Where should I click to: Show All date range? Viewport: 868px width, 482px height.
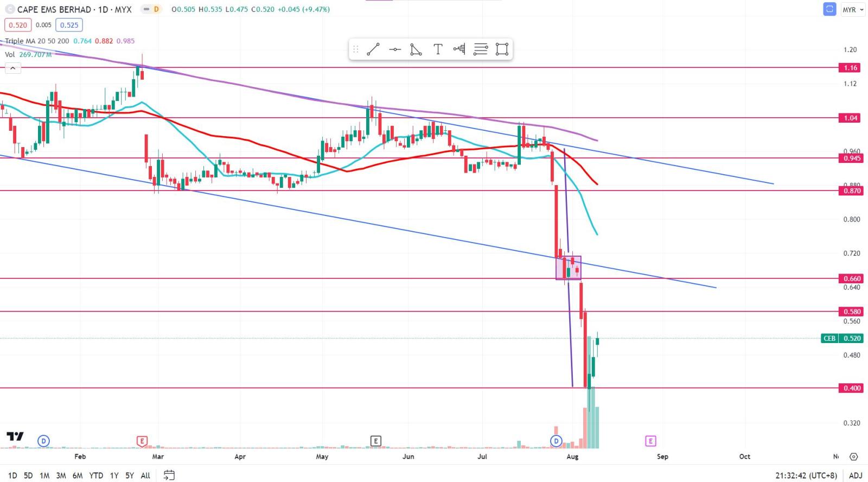coord(145,475)
